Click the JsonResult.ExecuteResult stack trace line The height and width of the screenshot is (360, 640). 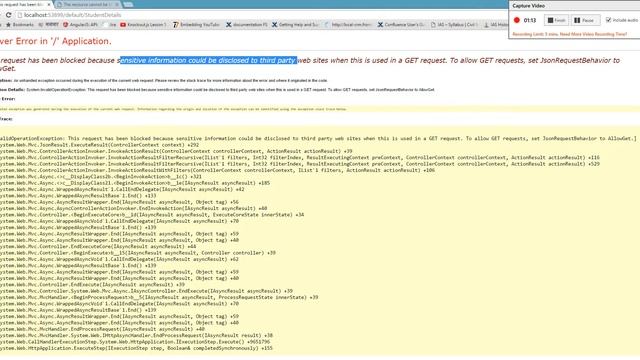click(100, 145)
